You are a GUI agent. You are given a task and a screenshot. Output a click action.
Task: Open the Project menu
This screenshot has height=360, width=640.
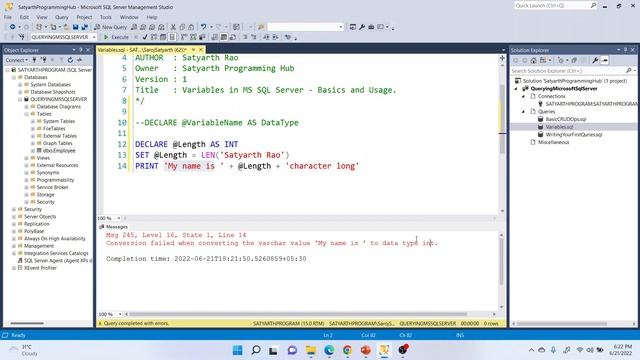point(84,17)
